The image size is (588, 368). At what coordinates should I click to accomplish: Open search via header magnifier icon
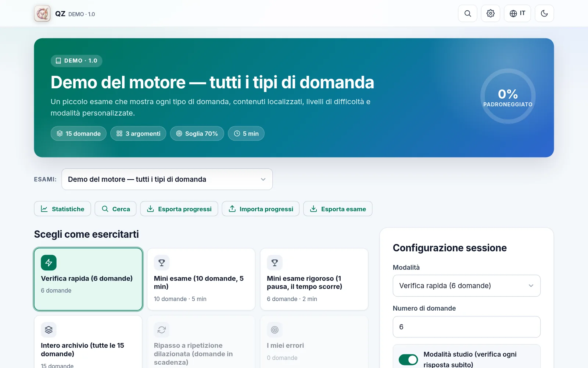467,14
